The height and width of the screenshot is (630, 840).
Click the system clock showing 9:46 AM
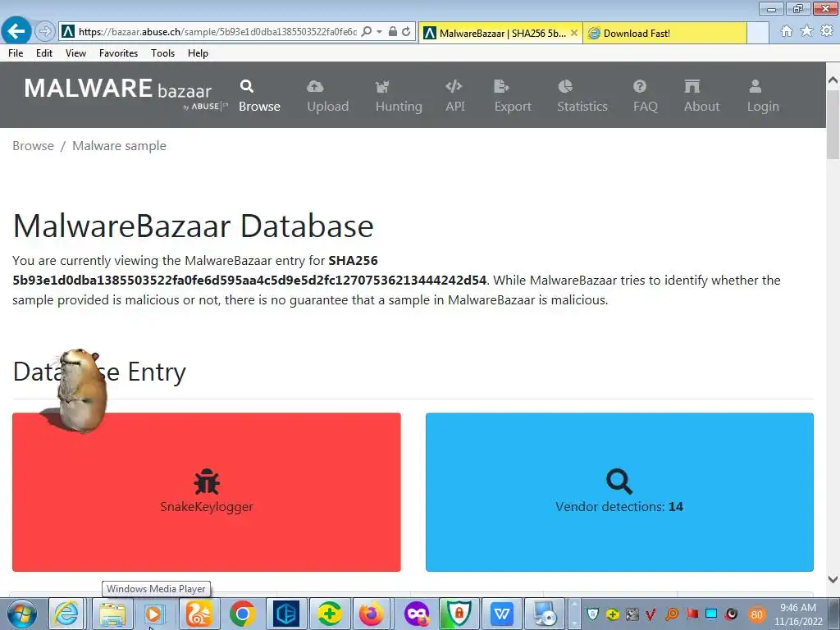[x=798, y=614]
